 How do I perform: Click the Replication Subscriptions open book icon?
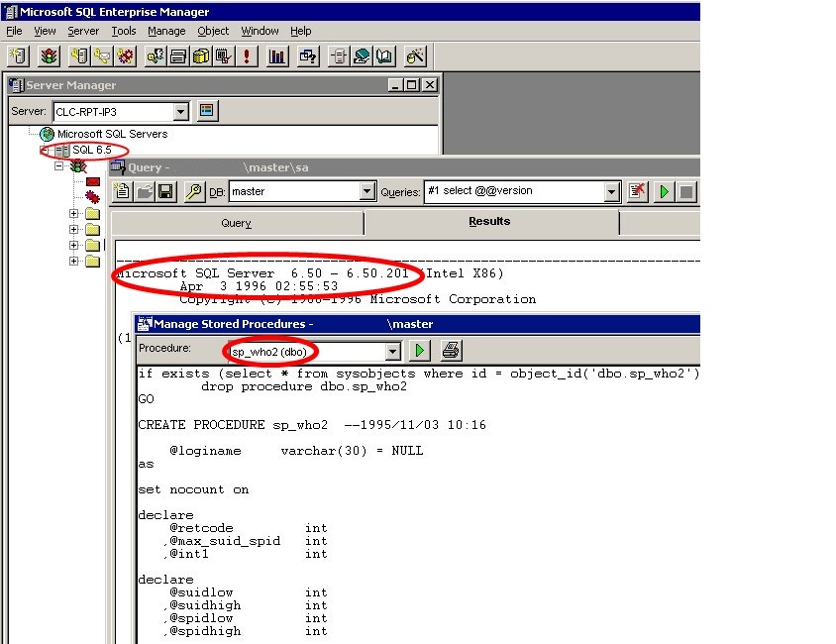pyautogui.click(x=384, y=55)
